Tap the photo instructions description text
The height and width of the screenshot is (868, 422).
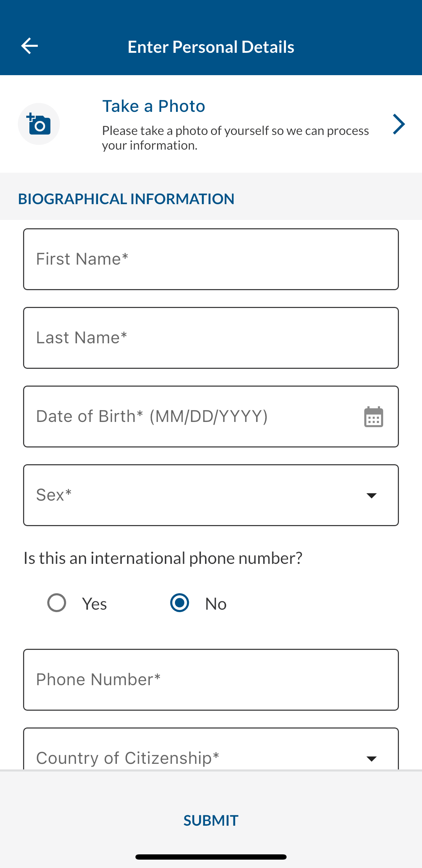235,138
